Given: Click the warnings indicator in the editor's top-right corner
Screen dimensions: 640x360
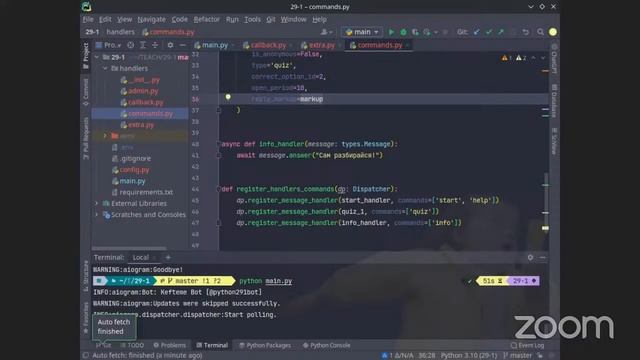Looking at the screenshot, I should 514,58.
